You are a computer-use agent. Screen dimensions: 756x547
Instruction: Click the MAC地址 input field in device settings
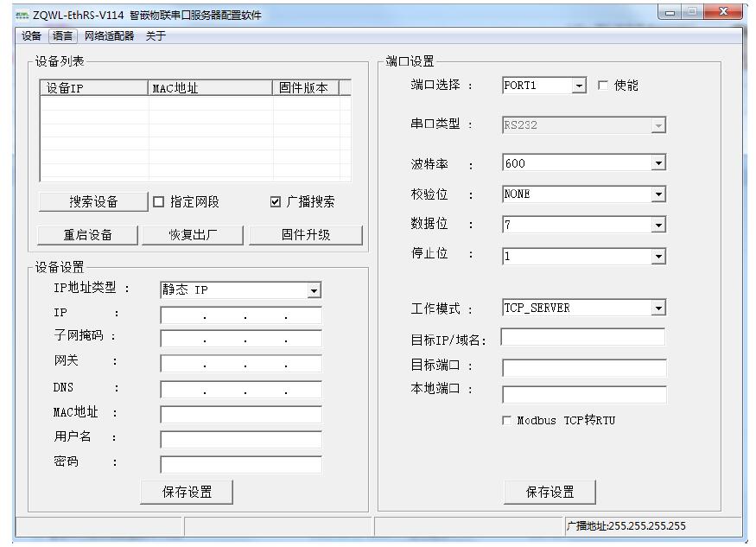point(240,415)
